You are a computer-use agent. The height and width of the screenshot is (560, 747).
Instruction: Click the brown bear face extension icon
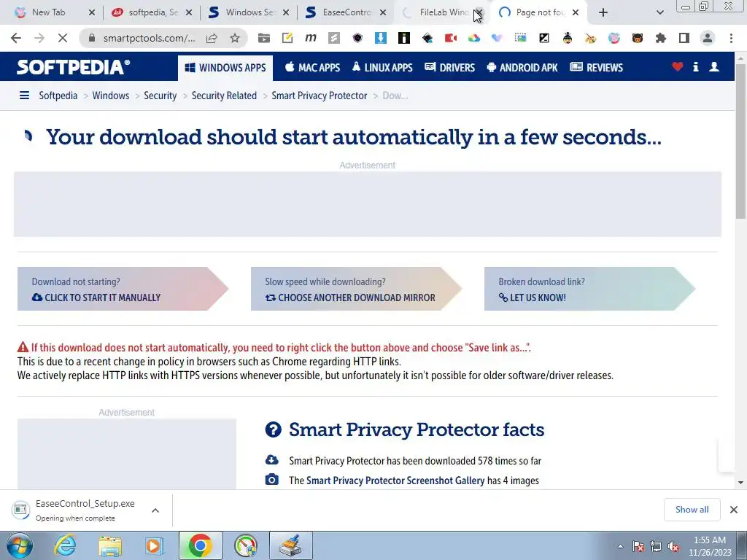pos(638,38)
